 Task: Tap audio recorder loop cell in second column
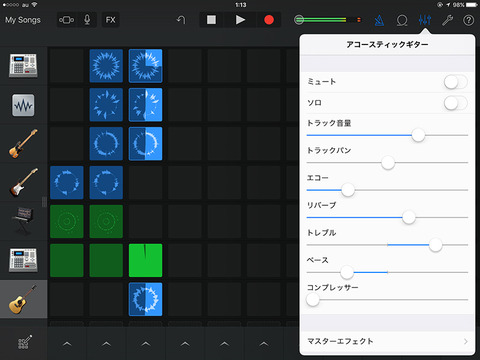(x=106, y=105)
